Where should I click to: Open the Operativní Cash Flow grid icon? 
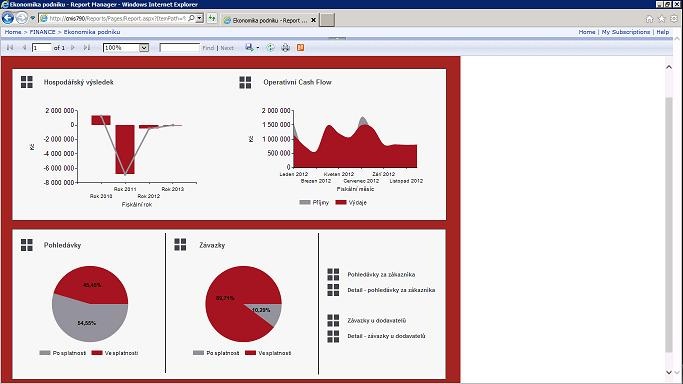245,82
